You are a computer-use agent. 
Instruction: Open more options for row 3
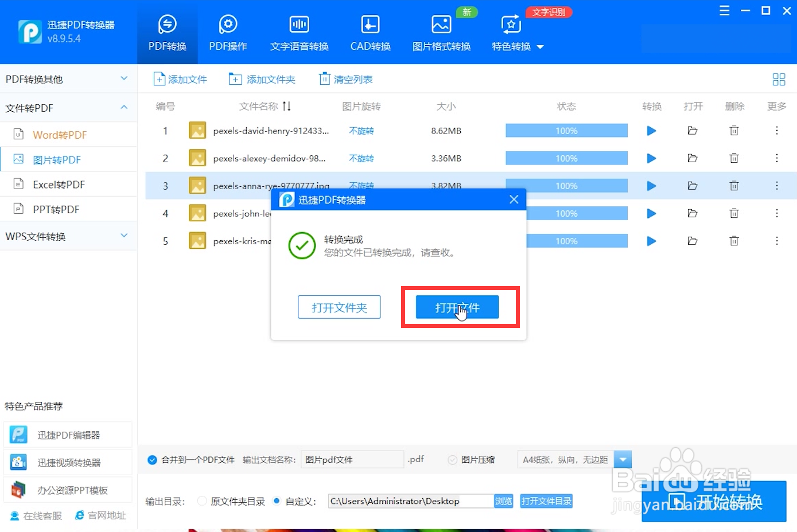(777, 186)
